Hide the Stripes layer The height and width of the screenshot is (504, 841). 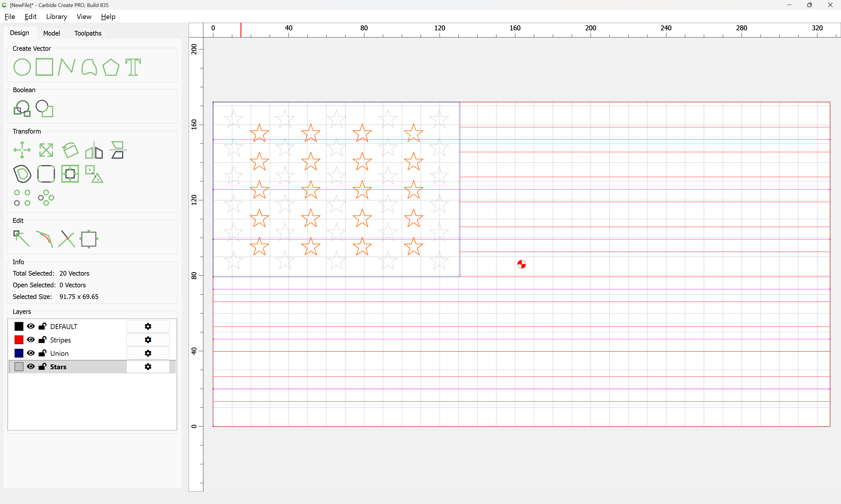[31, 339]
